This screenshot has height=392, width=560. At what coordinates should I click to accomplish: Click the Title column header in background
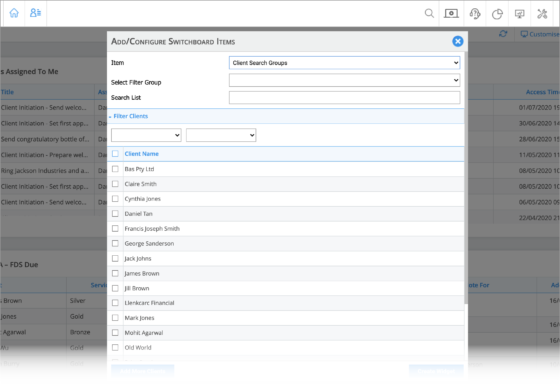[x=7, y=92]
